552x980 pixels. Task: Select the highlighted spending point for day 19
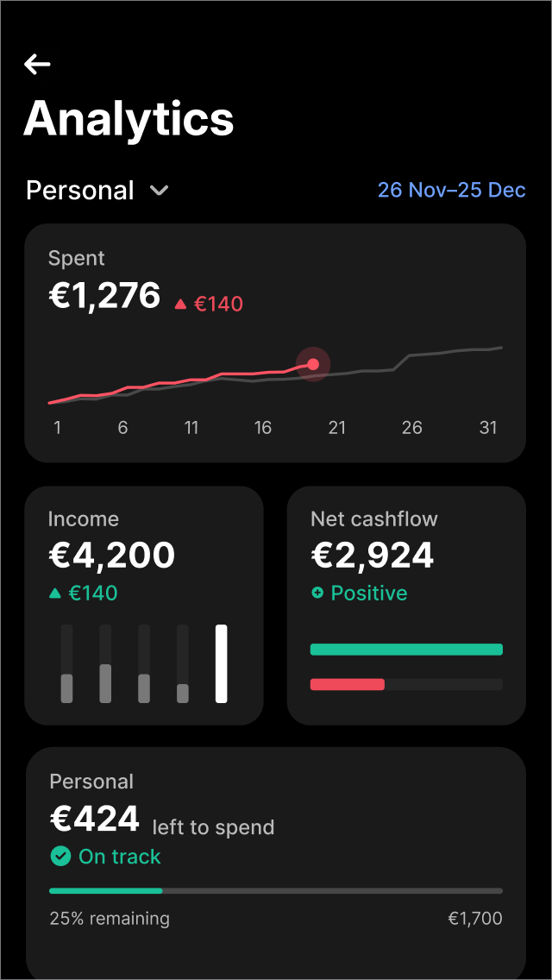coord(313,364)
